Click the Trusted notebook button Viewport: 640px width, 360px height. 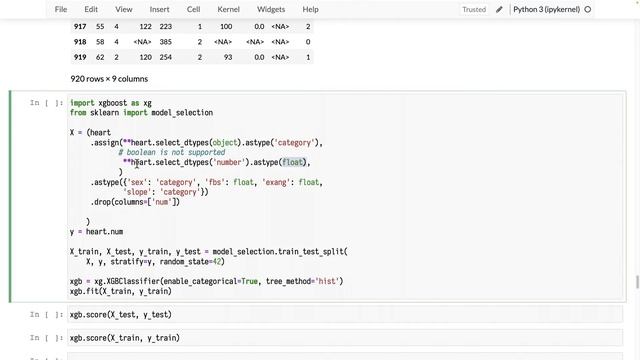point(474,9)
